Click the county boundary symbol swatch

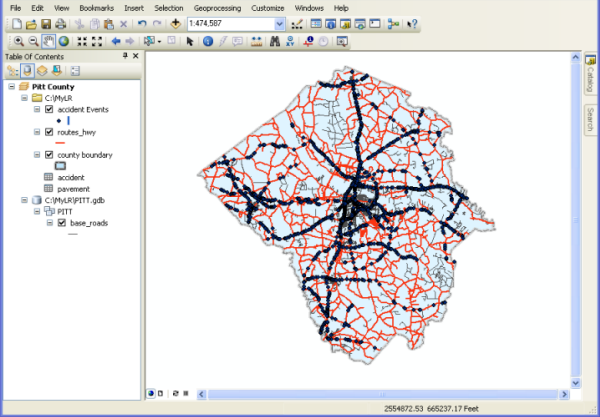(60, 166)
